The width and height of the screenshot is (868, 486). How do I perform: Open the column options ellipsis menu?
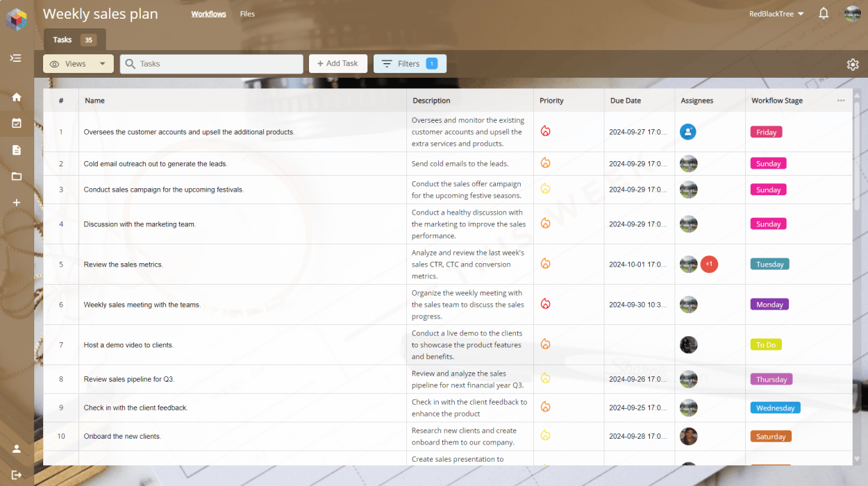pyautogui.click(x=841, y=100)
